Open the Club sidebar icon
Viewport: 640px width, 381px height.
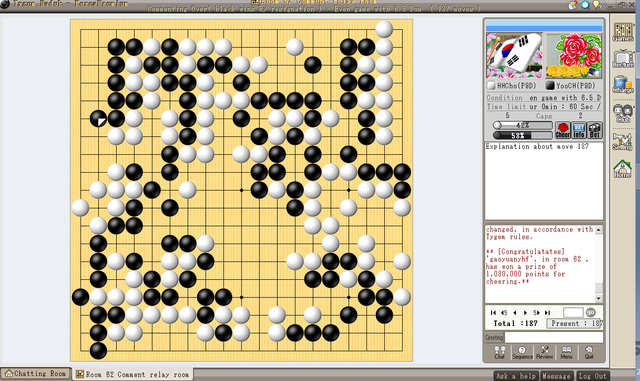623,113
